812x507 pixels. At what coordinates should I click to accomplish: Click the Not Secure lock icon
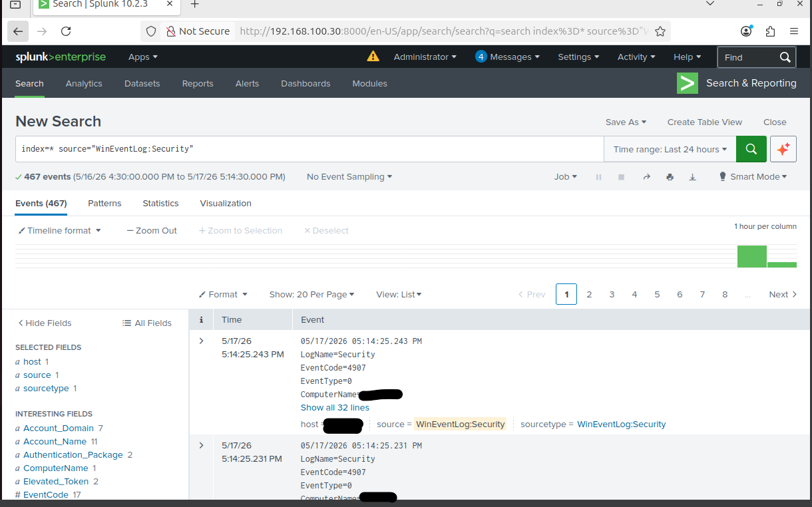[x=171, y=31]
